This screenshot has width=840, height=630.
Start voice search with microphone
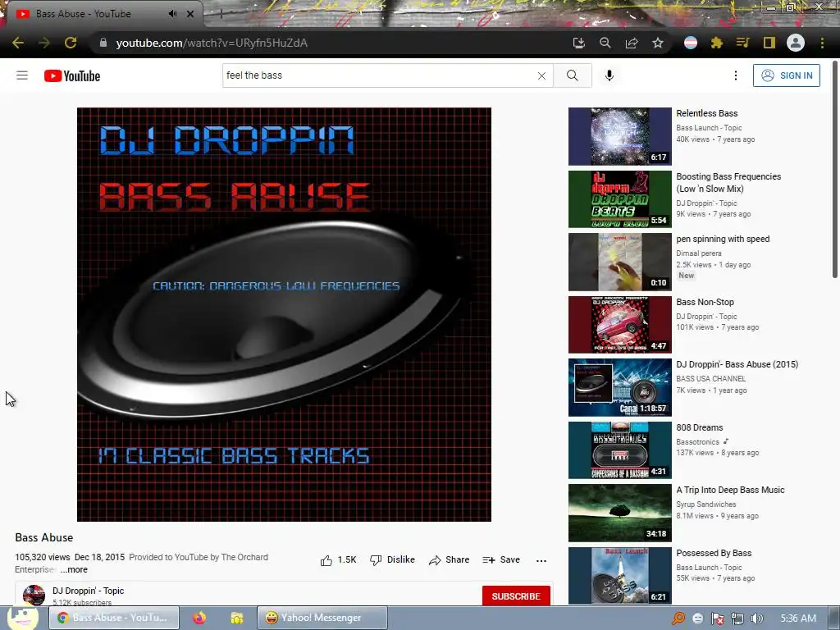[x=609, y=75]
